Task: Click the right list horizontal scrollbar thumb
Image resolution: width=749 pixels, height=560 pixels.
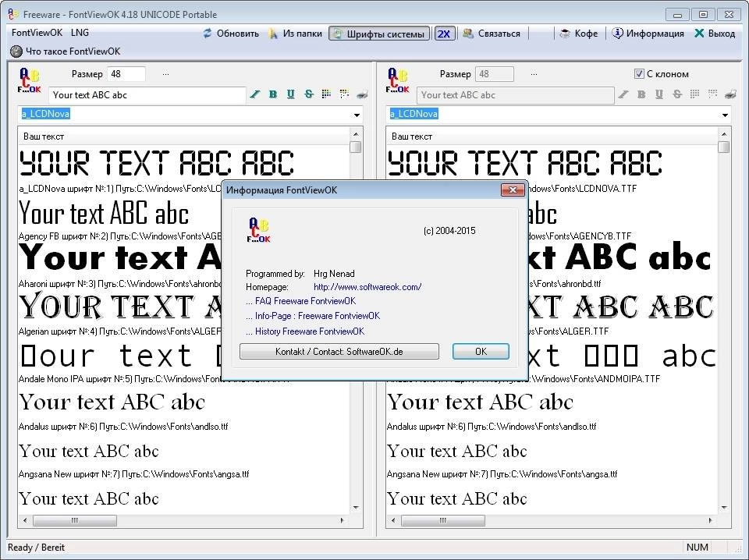Action: click(x=443, y=520)
